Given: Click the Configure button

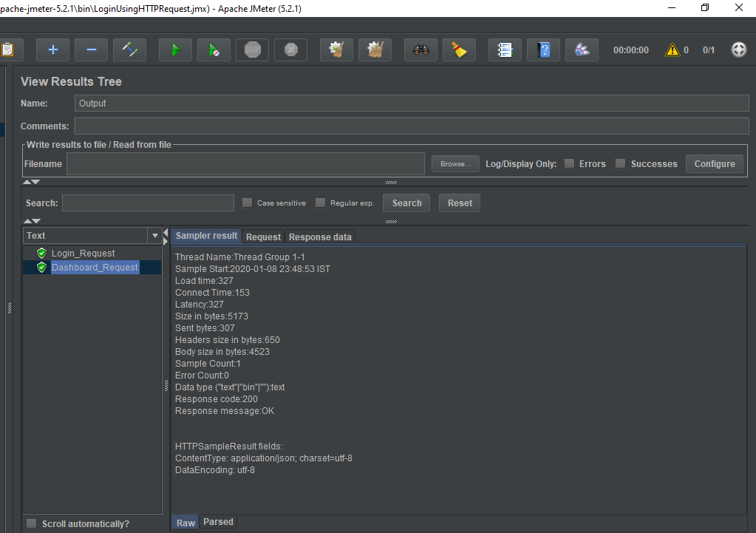Looking at the screenshot, I should [714, 163].
